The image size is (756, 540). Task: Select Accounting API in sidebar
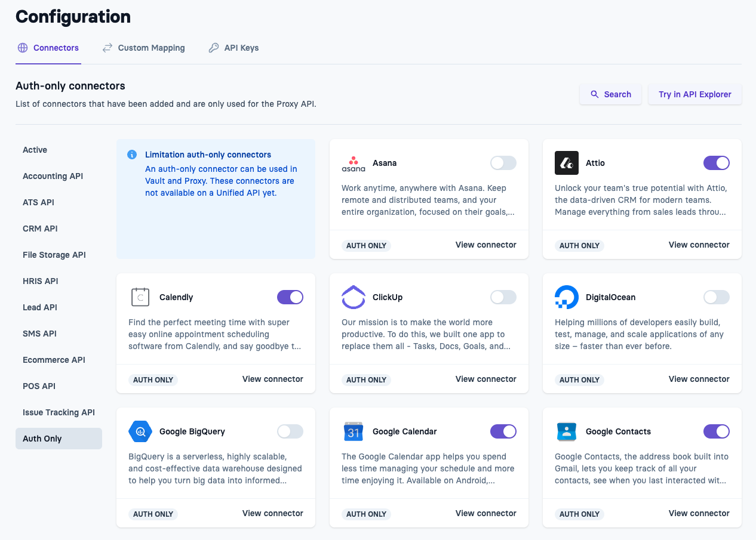coord(59,176)
